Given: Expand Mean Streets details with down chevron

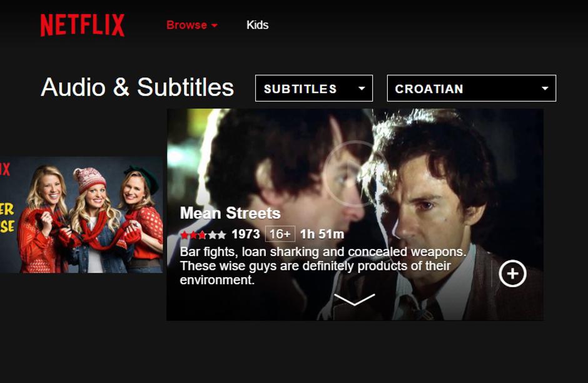Looking at the screenshot, I should [355, 299].
